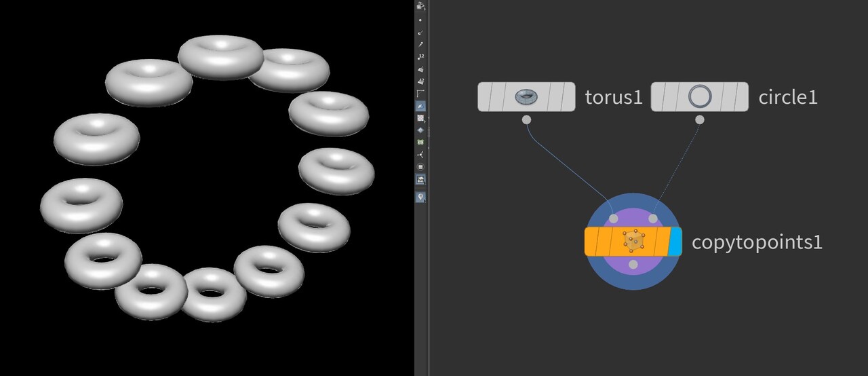
Task: Toggle display point numbers icon
Action: point(420,56)
